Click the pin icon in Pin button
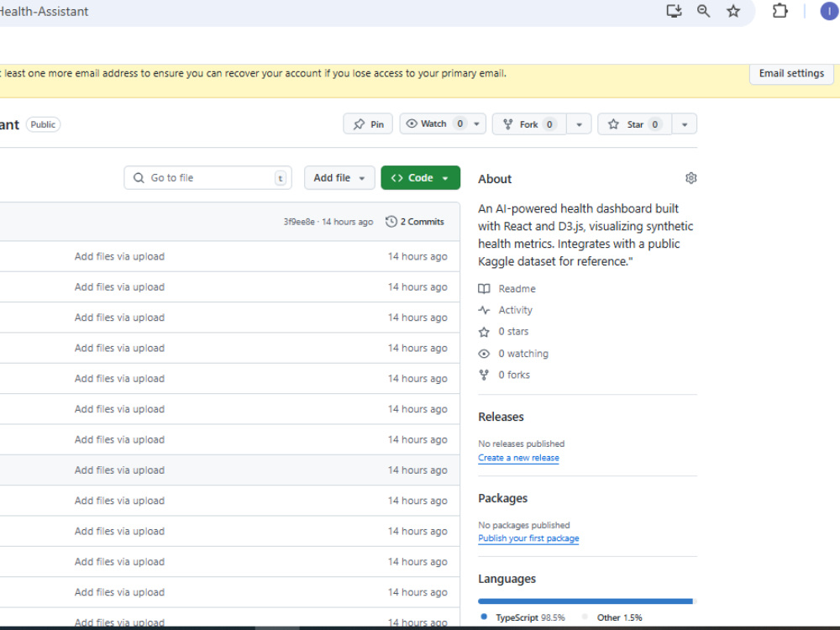The width and height of the screenshot is (840, 630). click(359, 124)
